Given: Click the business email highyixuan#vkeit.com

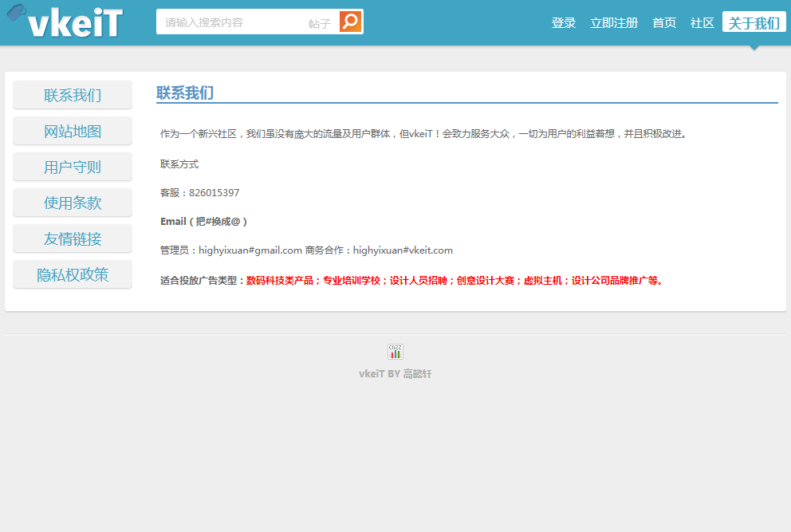Looking at the screenshot, I should [403, 250].
